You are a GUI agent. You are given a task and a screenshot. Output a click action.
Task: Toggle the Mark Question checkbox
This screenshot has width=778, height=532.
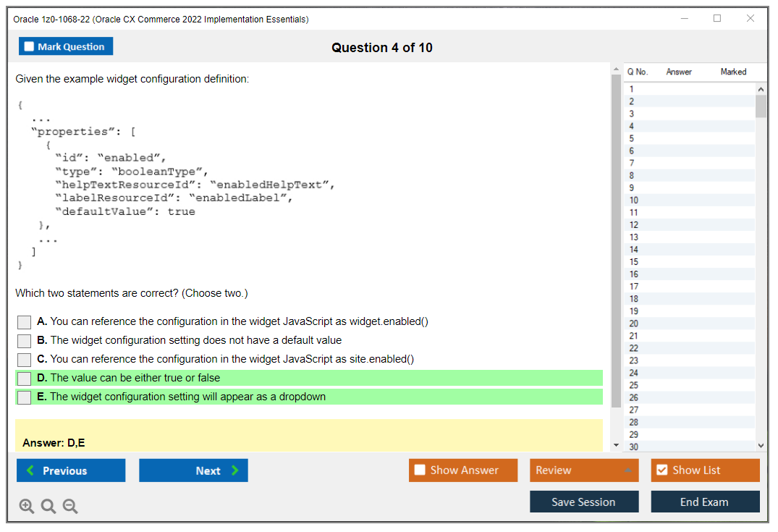30,46
